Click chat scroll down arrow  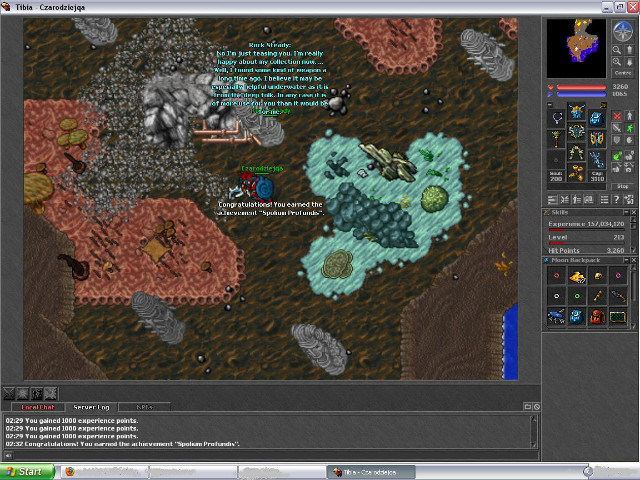tap(533, 444)
